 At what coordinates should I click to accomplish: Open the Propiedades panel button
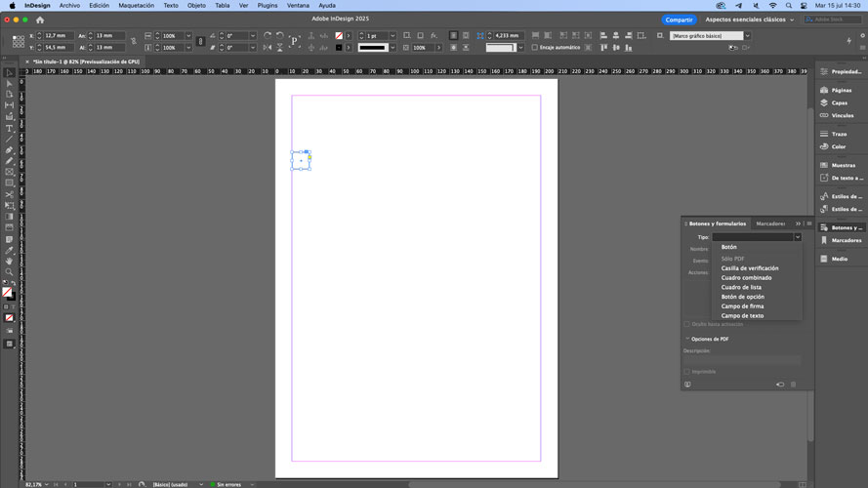841,71
